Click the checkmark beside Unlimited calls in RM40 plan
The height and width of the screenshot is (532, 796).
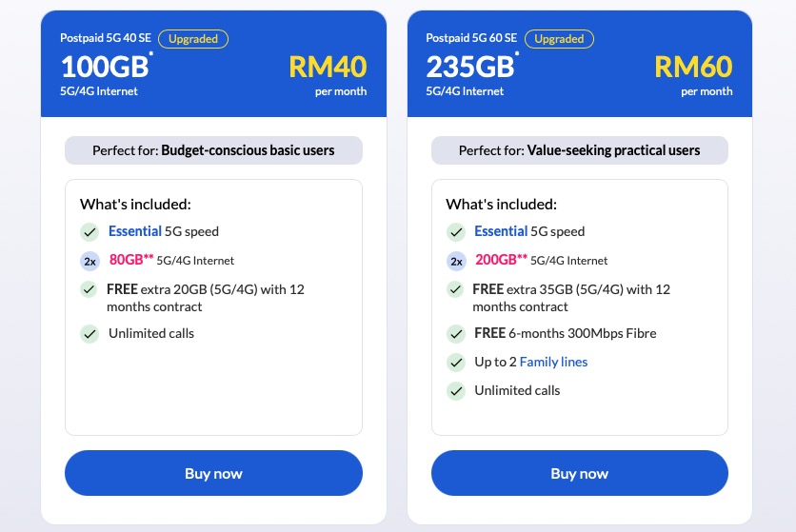(90, 334)
